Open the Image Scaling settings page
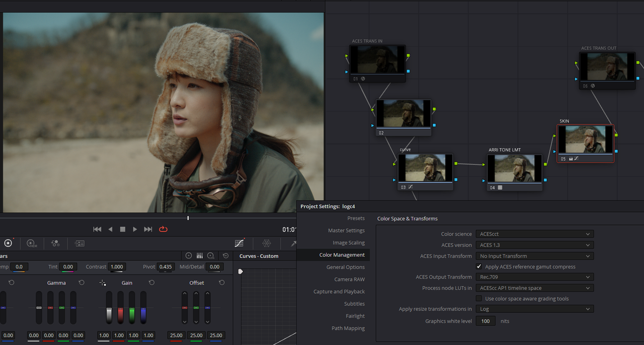This screenshot has width=644, height=345. tap(349, 243)
